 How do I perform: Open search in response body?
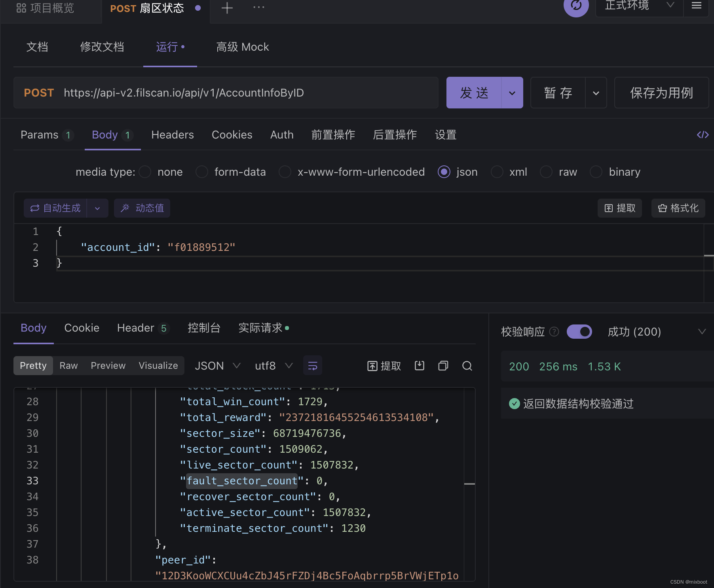pyautogui.click(x=467, y=366)
